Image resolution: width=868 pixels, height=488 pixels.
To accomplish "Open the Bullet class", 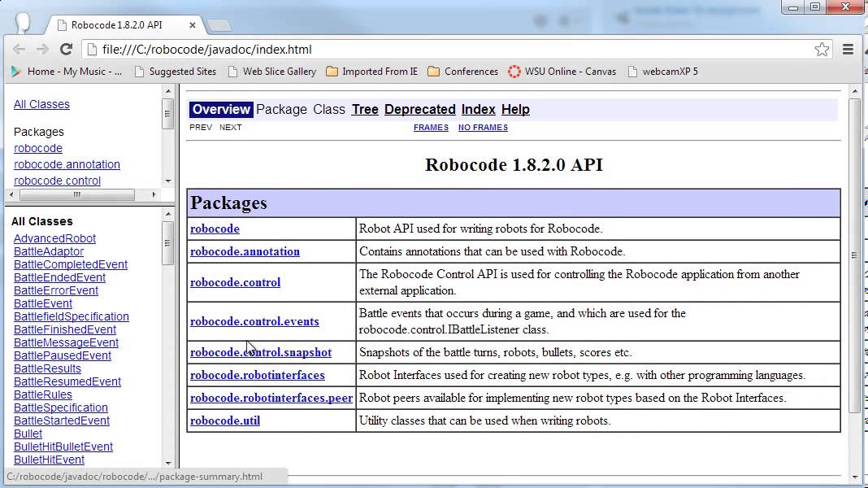I will 28,434.
